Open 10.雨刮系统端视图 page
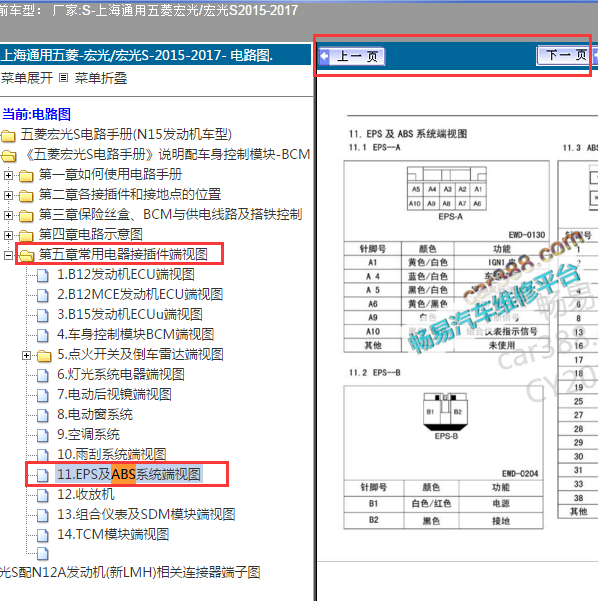 coord(112,454)
